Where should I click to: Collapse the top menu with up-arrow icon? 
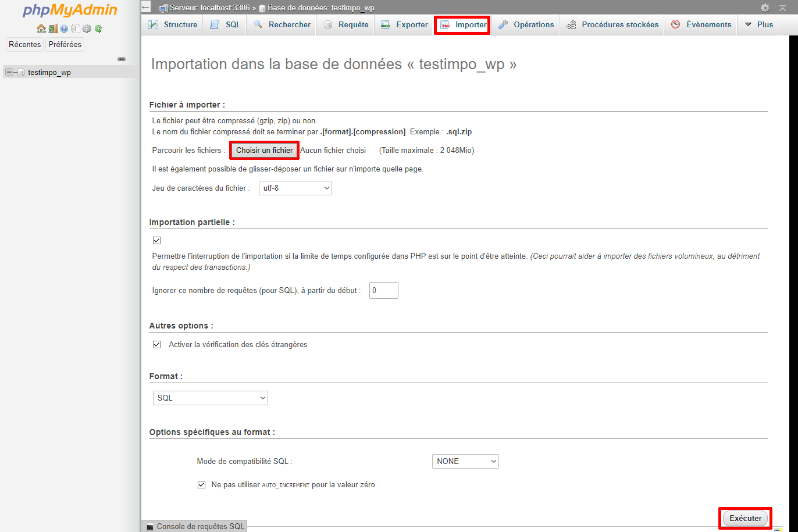(782, 8)
